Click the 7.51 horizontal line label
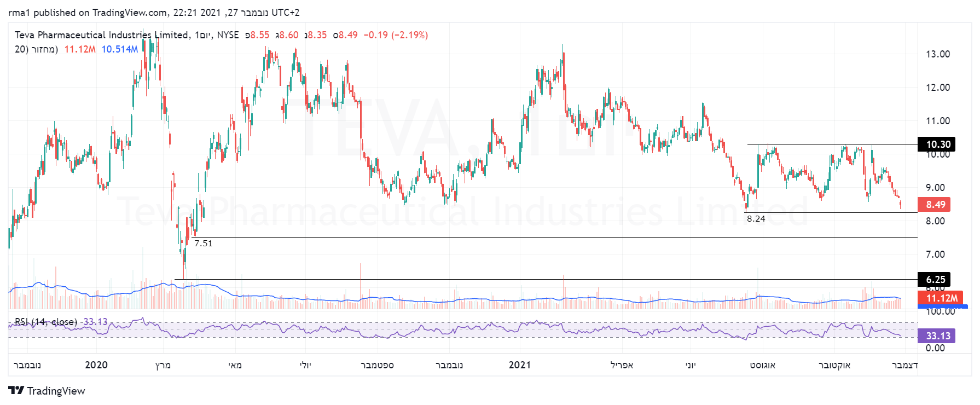This screenshot has height=405, width=980. 204,244
